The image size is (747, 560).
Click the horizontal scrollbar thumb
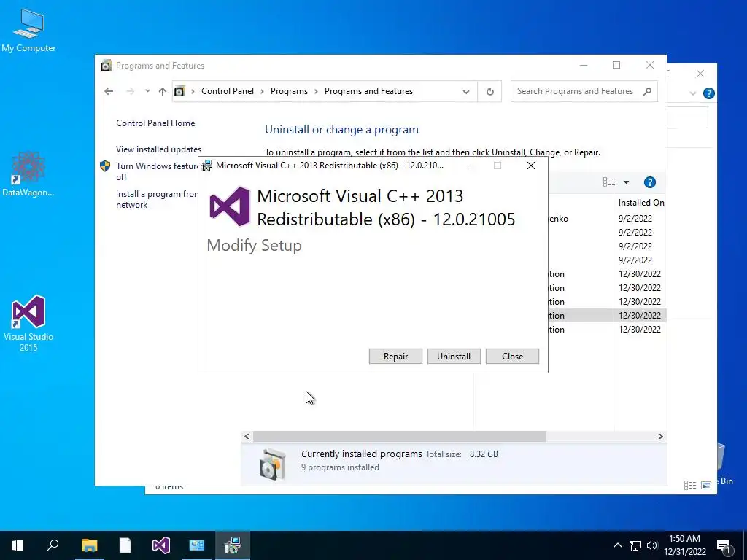[x=399, y=436]
